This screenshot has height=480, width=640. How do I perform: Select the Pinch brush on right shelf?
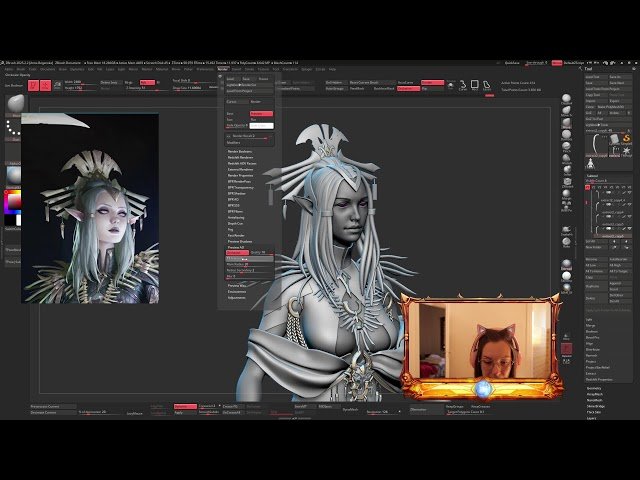click(x=566, y=147)
